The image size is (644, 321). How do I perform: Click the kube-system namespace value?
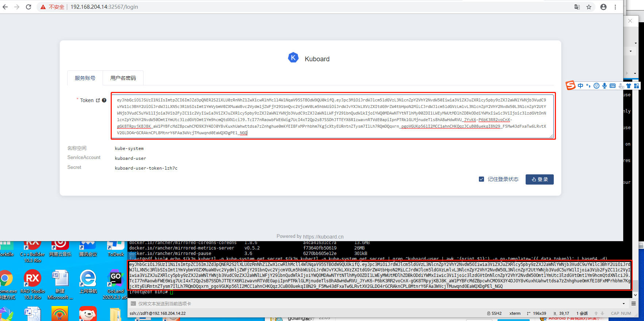[129, 148]
